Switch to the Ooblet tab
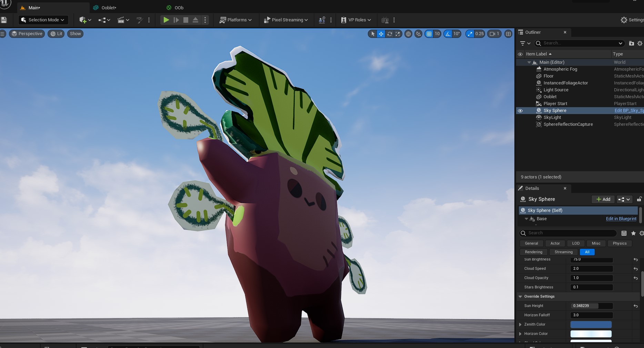The height and width of the screenshot is (348, 644). [x=109, y=8]
